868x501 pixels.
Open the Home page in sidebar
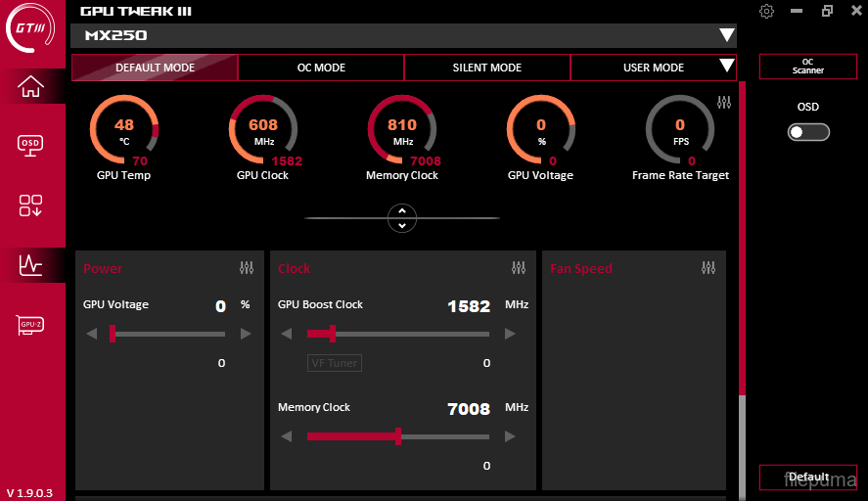[31, 86]
